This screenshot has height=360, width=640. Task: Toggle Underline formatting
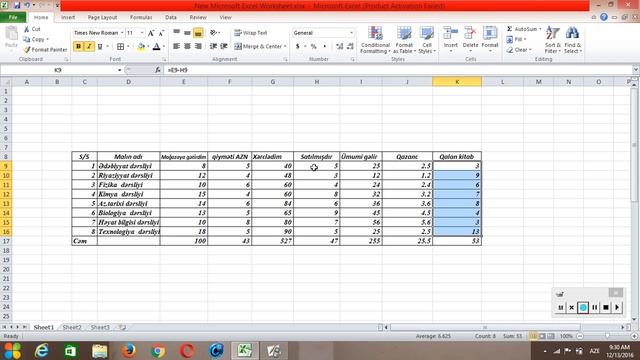[100, 47]
